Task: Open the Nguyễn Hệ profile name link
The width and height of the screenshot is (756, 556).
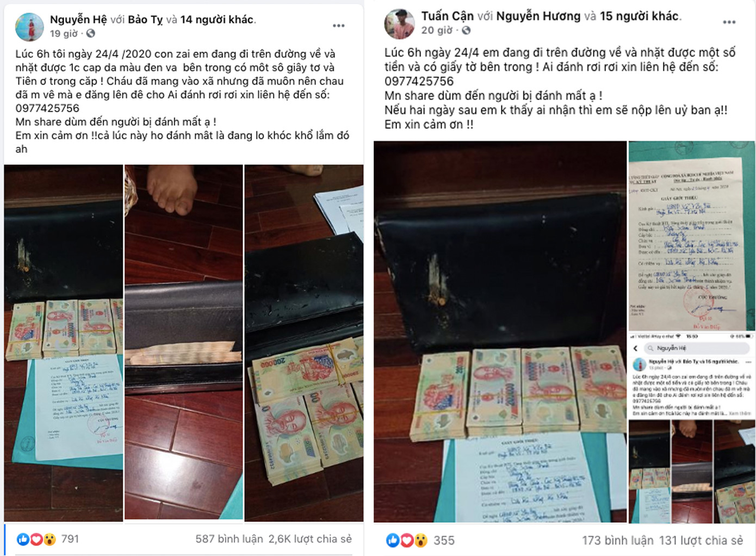Action: pyautogui.click(x=78, y=20)
